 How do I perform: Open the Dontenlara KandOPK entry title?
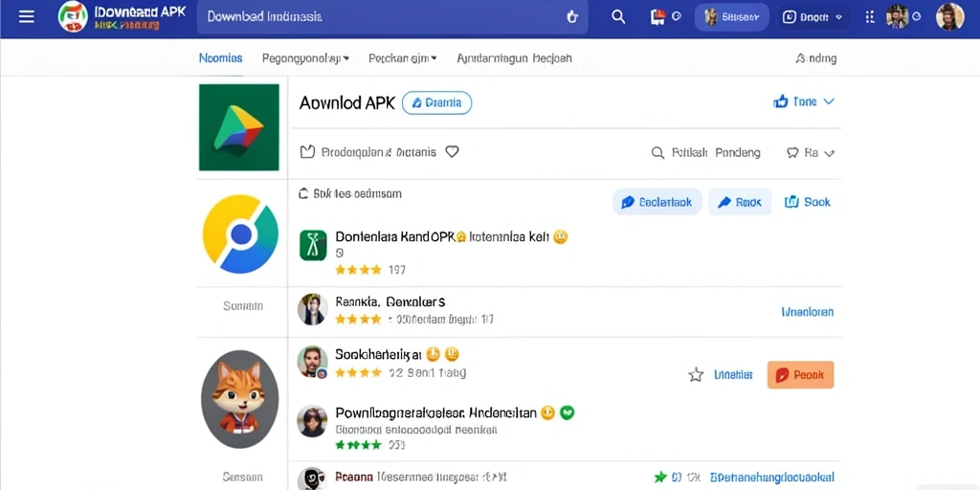442,237
